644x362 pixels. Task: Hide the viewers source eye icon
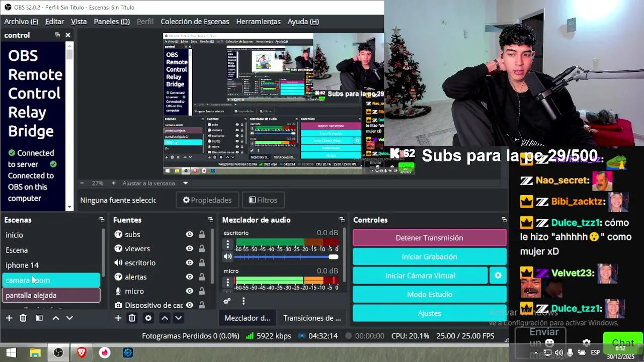click(x=190, y=248)
